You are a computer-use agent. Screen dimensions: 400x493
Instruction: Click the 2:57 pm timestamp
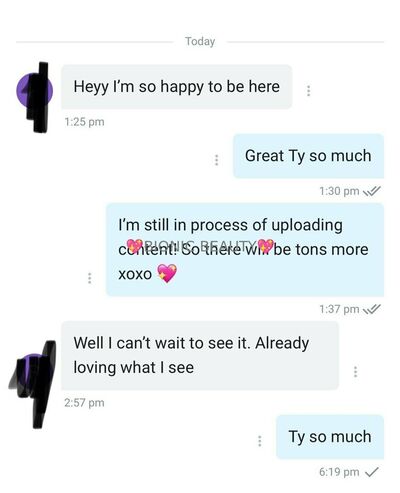click(84, 403)
